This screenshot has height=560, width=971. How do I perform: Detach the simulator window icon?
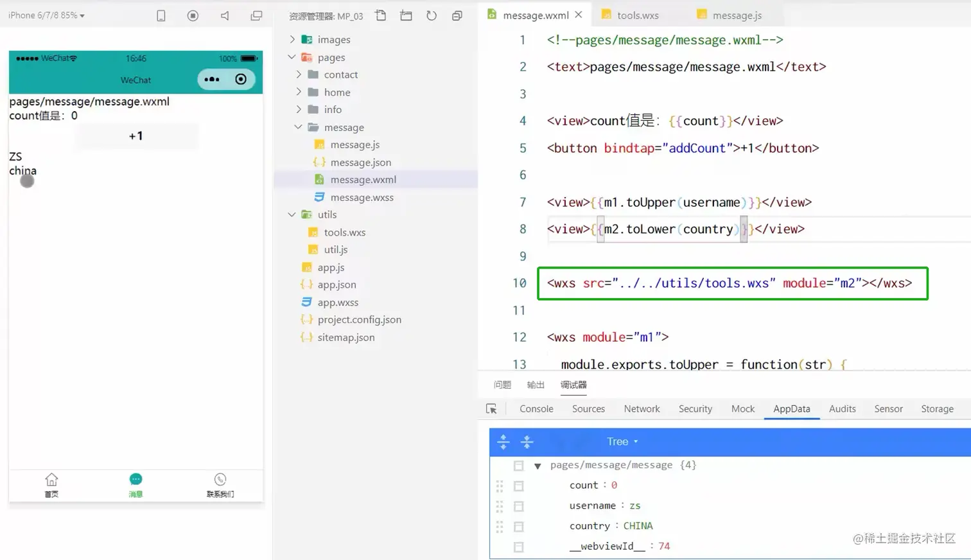(256, 15)
